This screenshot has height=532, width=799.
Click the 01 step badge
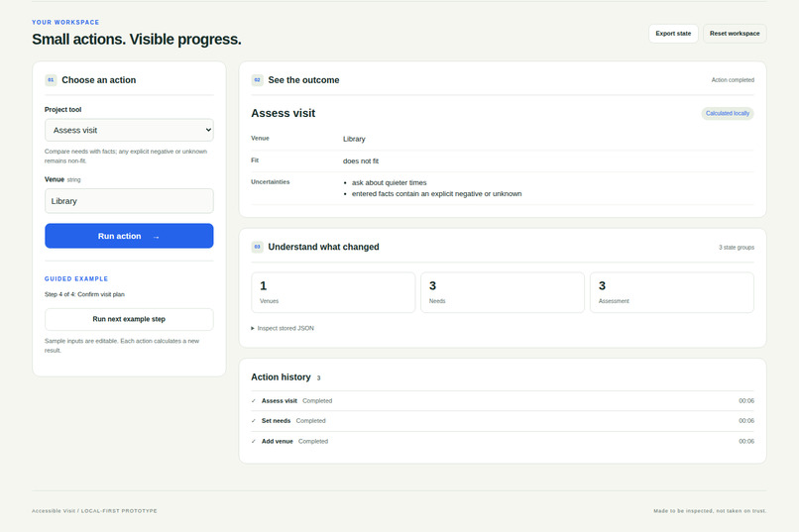pyautogui.click(x=51, y=80)
